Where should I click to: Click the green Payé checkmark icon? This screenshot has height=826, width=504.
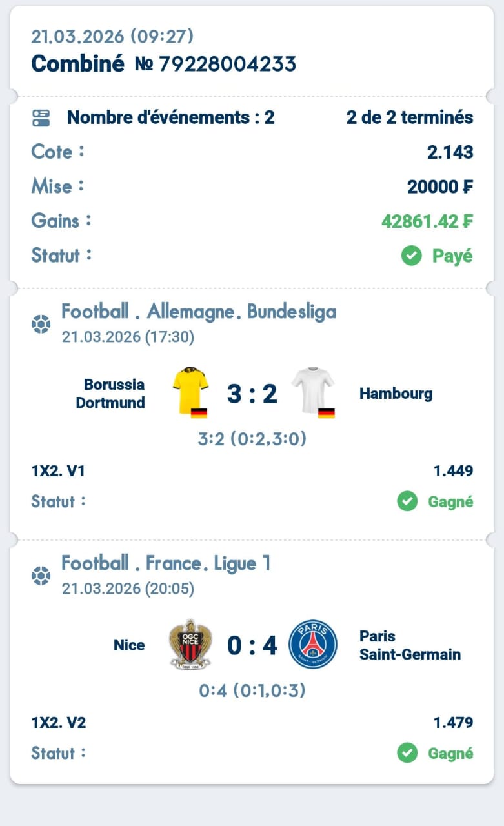[411, 256]
